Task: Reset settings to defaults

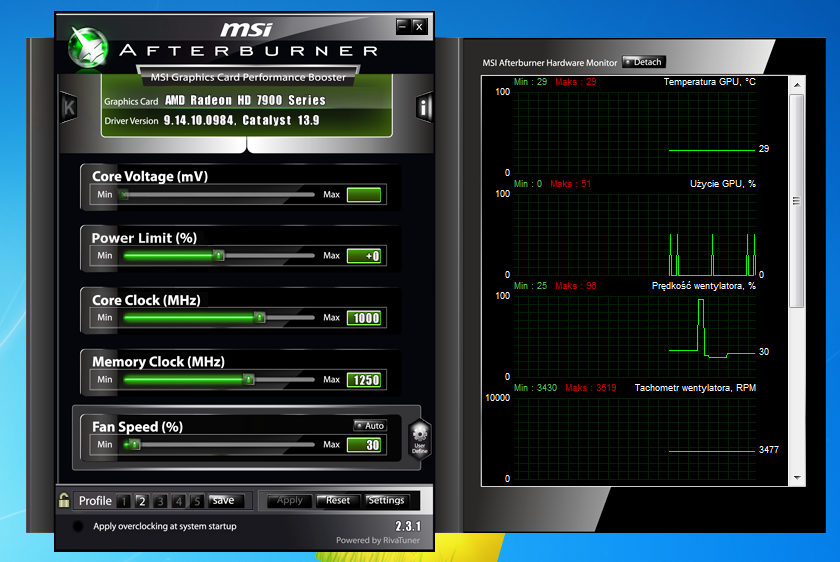Action: tap(338, 500)
